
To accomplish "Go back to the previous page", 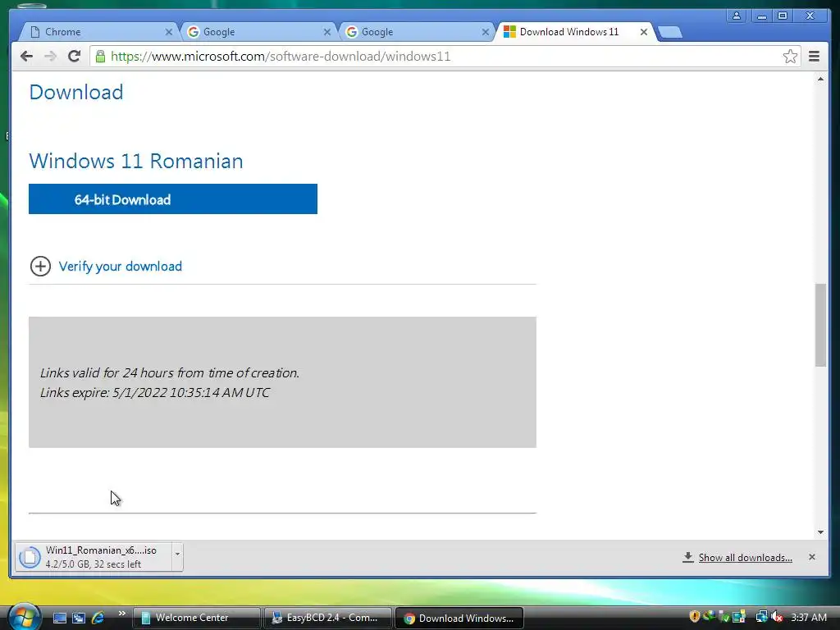I will (x=26, y=57).
